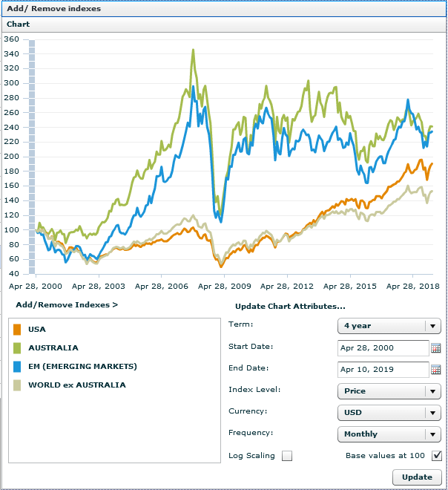Click the Apr 28, 2015 axis label
This screenshot has height=490, width=448.
[350, 287]
